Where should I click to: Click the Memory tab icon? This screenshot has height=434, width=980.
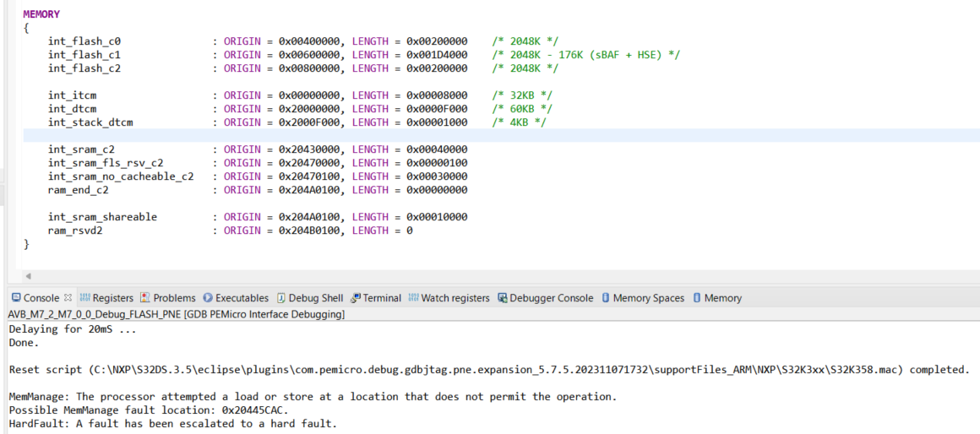tap(698, 298)
